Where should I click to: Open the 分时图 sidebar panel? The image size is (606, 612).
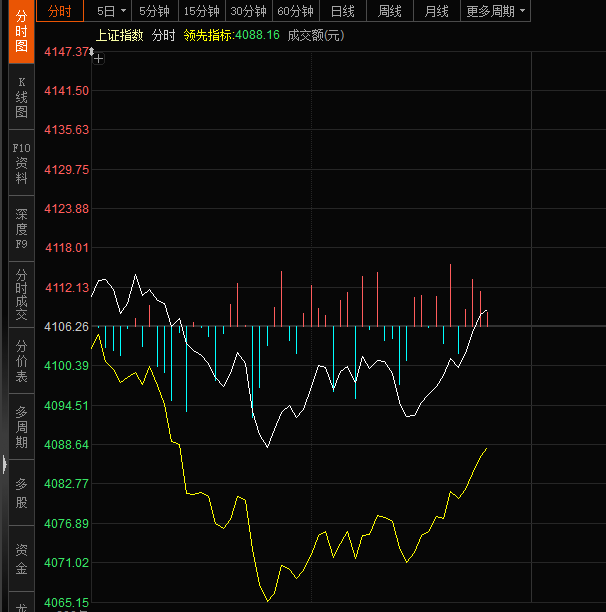[x=21, y=33]
